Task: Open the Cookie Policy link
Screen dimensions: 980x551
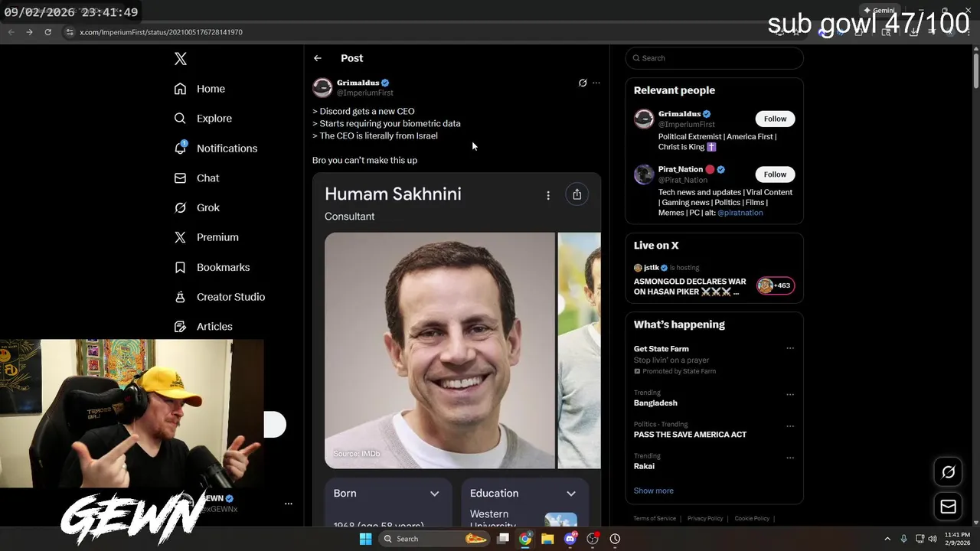Action: 752,518
